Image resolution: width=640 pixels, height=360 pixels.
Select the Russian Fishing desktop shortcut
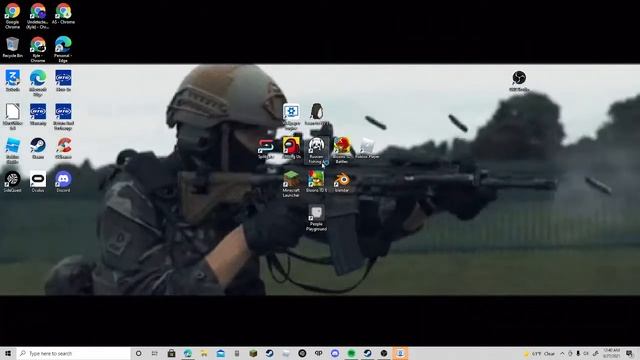[316, 151]
